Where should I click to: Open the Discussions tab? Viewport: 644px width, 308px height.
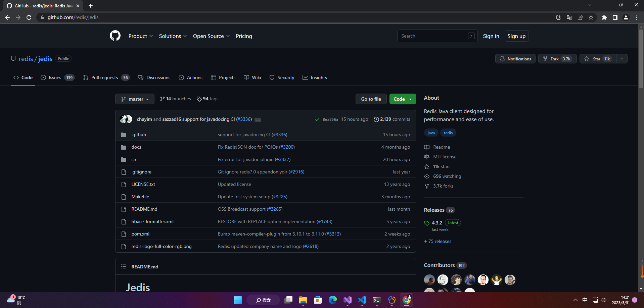pos(154,78)
